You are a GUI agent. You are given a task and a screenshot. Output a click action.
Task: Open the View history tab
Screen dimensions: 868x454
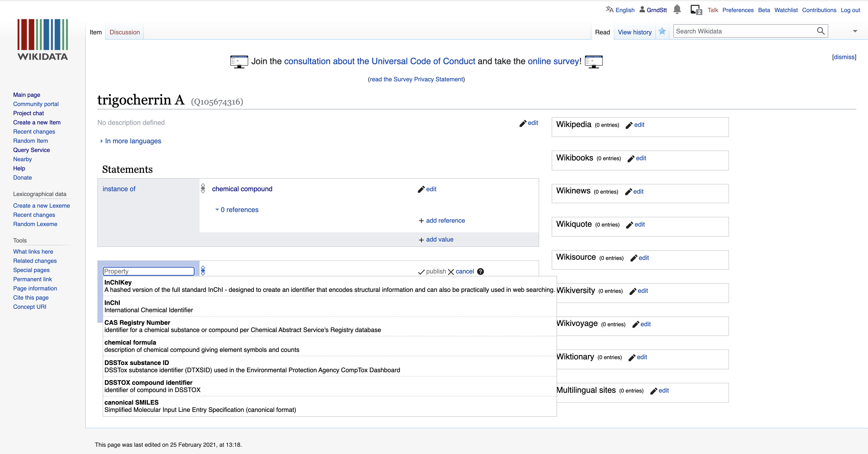[x=635, y=32]
